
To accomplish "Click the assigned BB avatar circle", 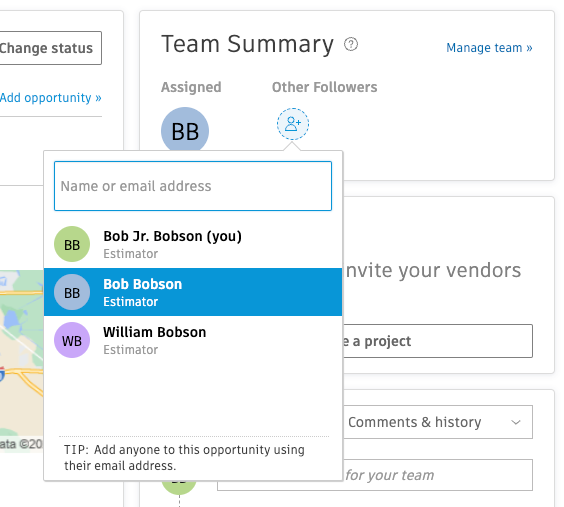I will point(185,130).
